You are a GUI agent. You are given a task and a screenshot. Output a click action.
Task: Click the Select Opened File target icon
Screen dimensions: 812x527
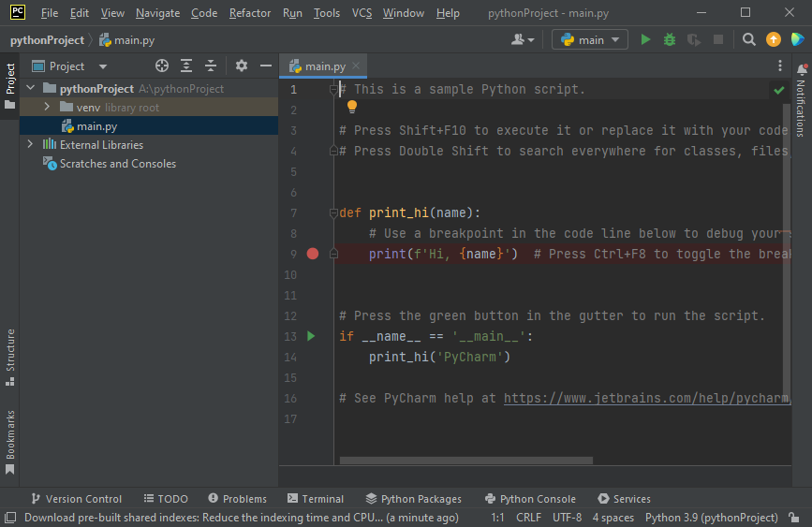click(x=162, y=66)
